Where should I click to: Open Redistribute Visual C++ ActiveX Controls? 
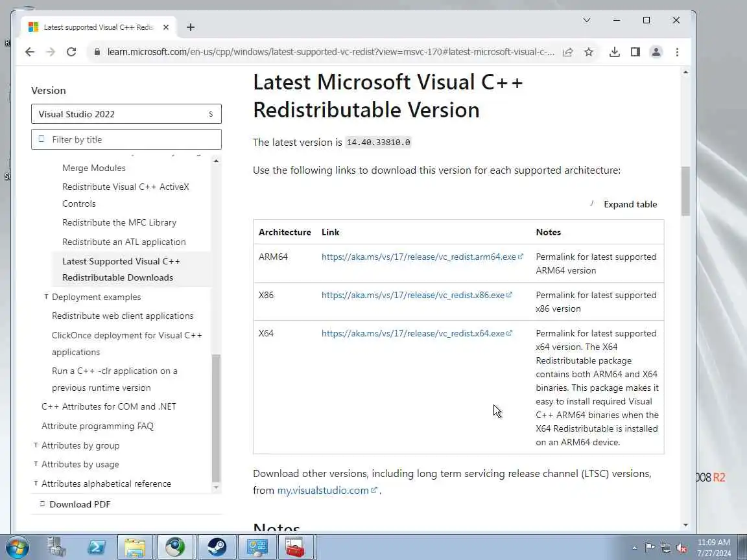(x=126, y=195)
